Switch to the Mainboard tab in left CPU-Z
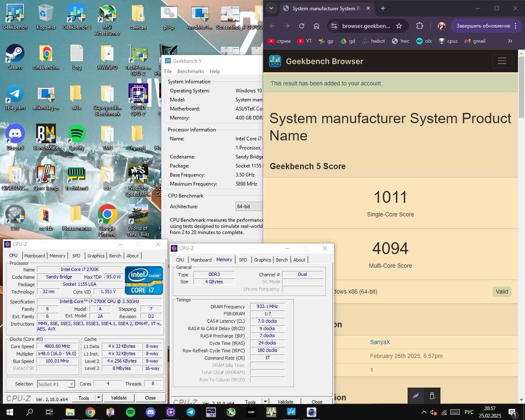Screen dimensions: 525x420 point(34,256)
